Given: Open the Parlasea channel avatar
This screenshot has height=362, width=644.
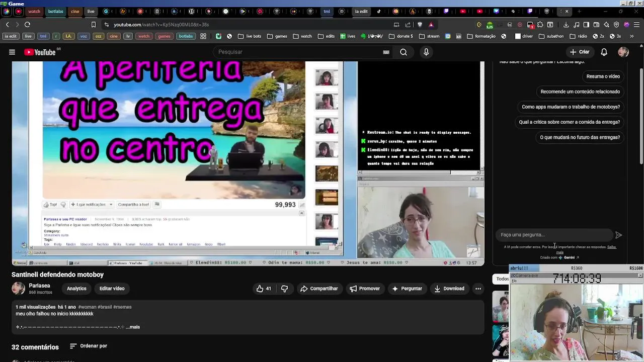Looking at the screenshot, I should 18,289.
